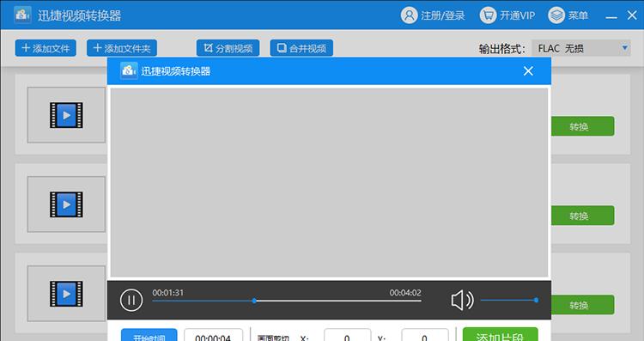This screenshot has height=341, width=644.
Task: Click 转换 button for the third file
Action: (x=582, y=304)
